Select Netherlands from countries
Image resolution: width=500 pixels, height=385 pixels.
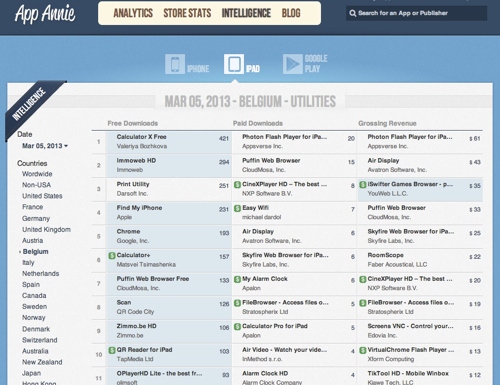pyautogui.click(x=40, y=274)
